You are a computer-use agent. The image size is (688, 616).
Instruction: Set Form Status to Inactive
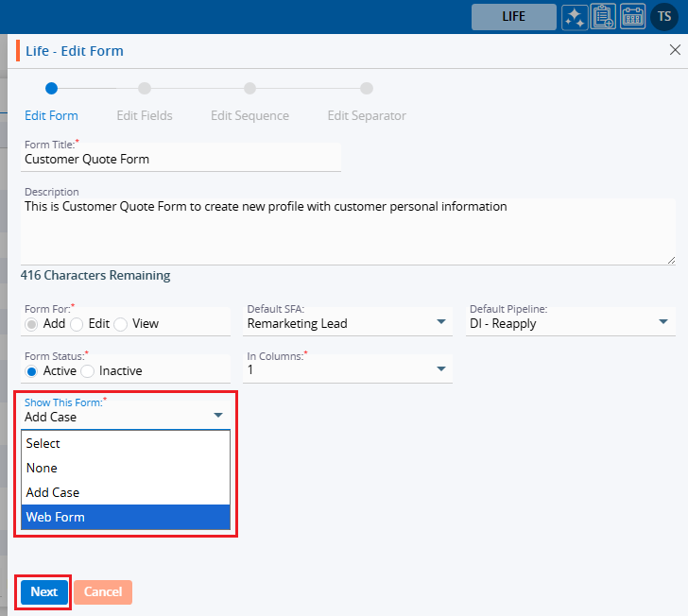tap(88, 371)
